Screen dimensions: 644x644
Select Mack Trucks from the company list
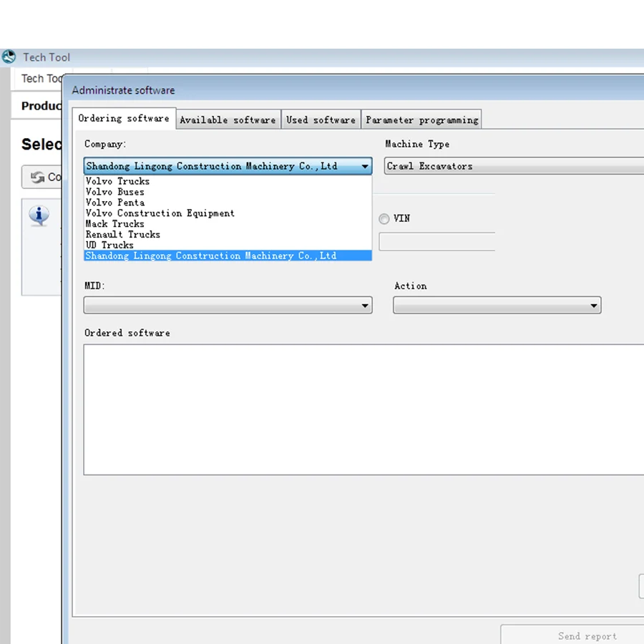pos(114,223)
